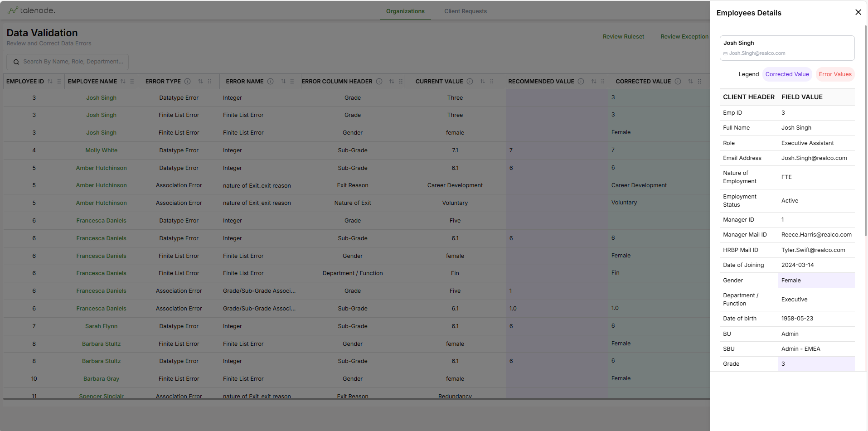Screen dimensions: 868x431
Task: Open Spencer Sinclair employee link
Action: 101,396
